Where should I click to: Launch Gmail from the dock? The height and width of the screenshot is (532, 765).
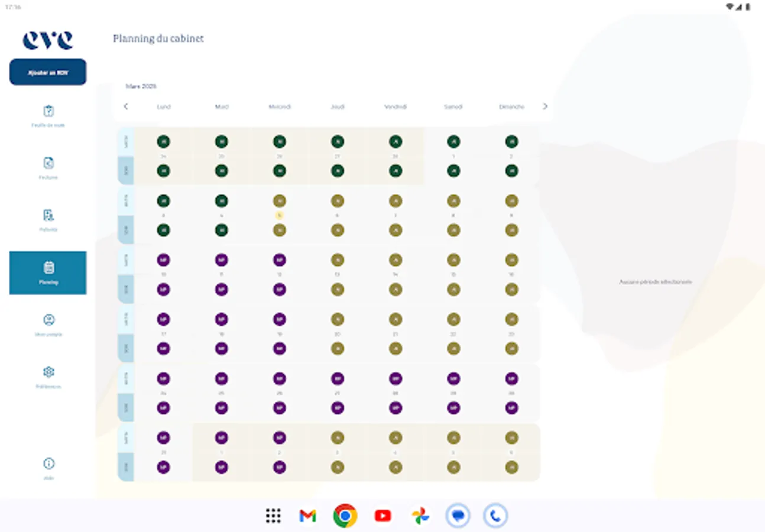pyautogui.click(x=309, y=515)
